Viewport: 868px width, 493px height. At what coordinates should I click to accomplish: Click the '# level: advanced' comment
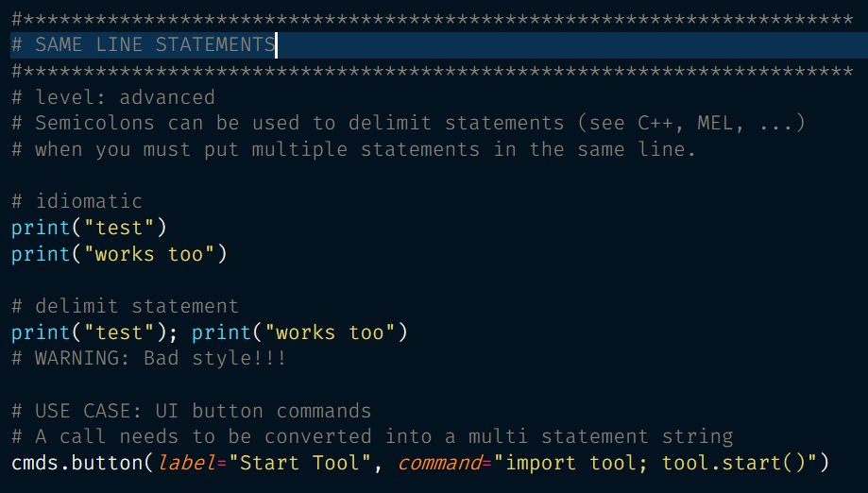(113, 97)
